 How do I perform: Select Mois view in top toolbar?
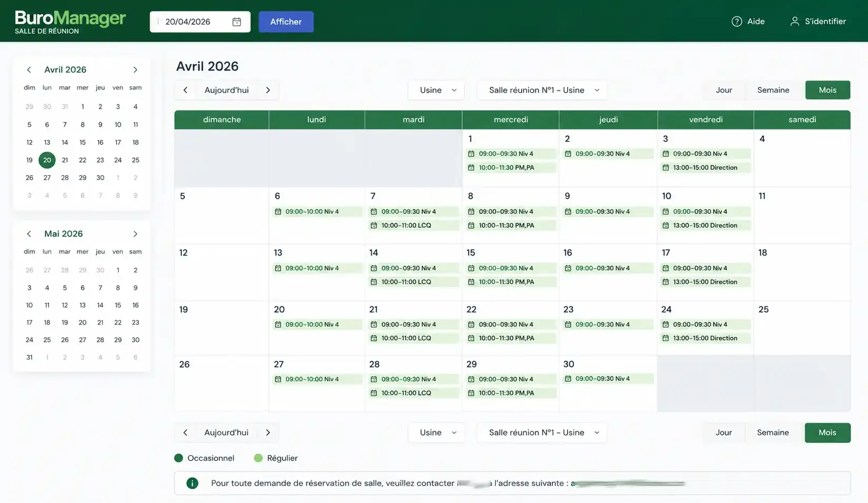(x=827, y=90)
